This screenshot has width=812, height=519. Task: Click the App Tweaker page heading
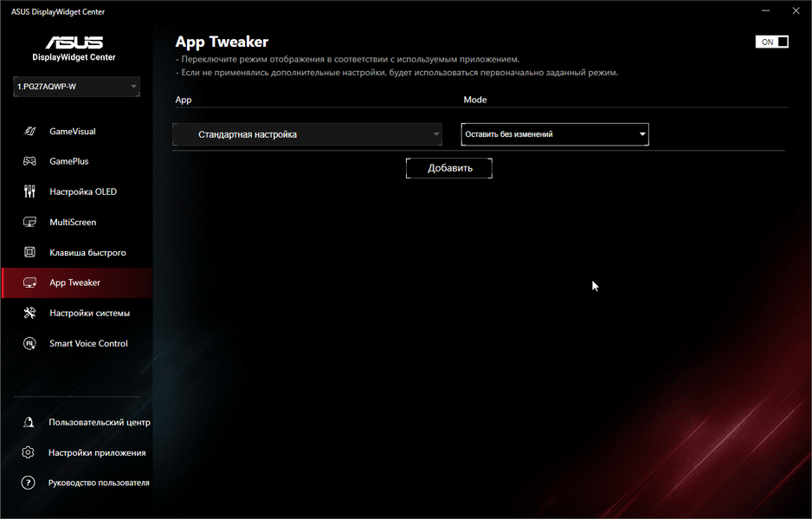[x=222, y=42]
